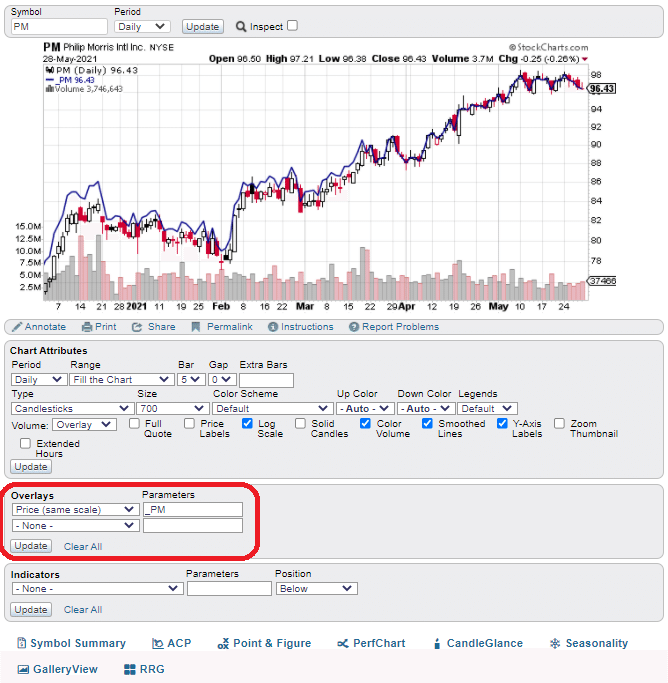This screenshot has height=683, width=668.
Task: Click the Symbol Summary document icon
Action: point(21,643)
